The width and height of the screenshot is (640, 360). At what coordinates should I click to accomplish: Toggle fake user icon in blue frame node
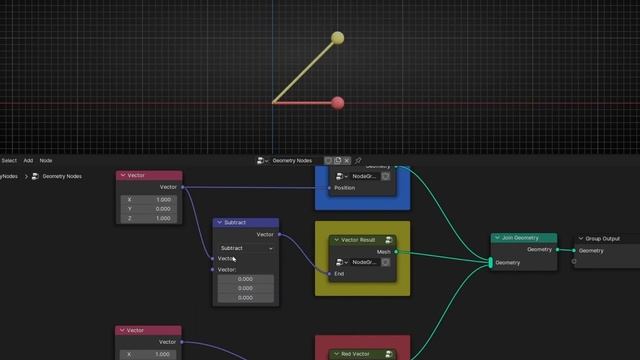click(x=385, y=176)
